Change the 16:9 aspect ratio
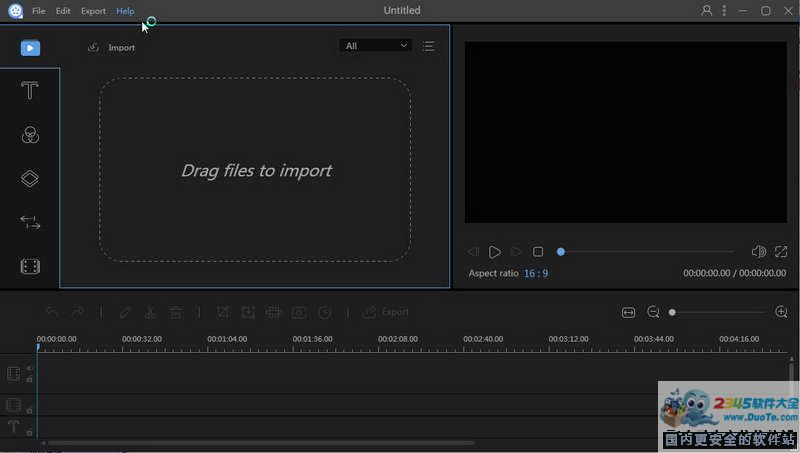The width and height of the screenshot is (800, 453). point(536,273)
